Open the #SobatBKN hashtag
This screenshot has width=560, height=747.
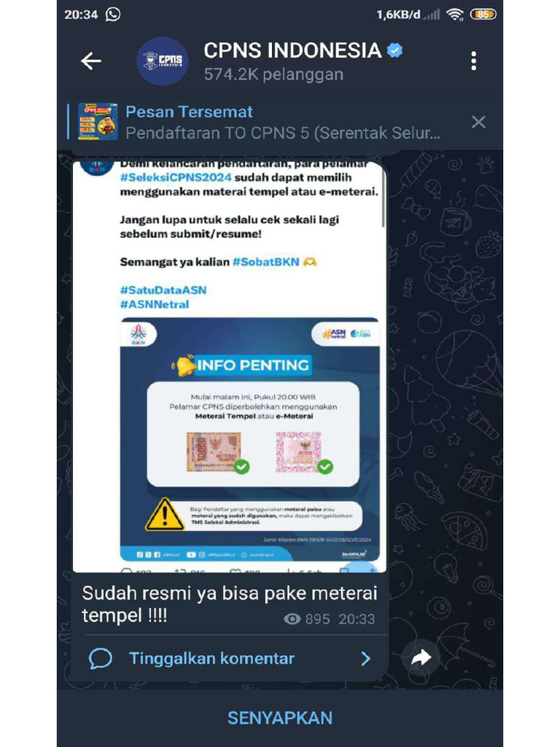tap(265, 262)
